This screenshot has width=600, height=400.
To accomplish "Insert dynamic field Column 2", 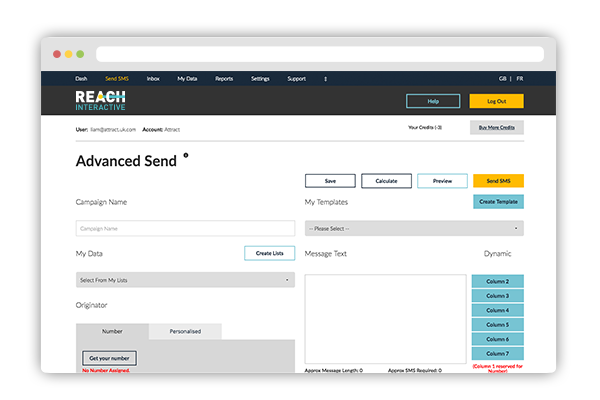I will pyautogui.click(x=497, y=282).
